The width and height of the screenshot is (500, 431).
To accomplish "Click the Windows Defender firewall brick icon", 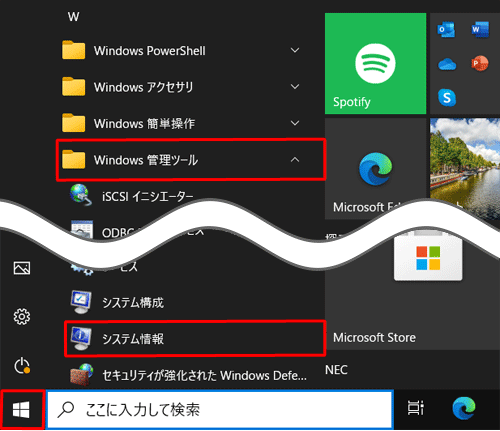I will 82,374.
